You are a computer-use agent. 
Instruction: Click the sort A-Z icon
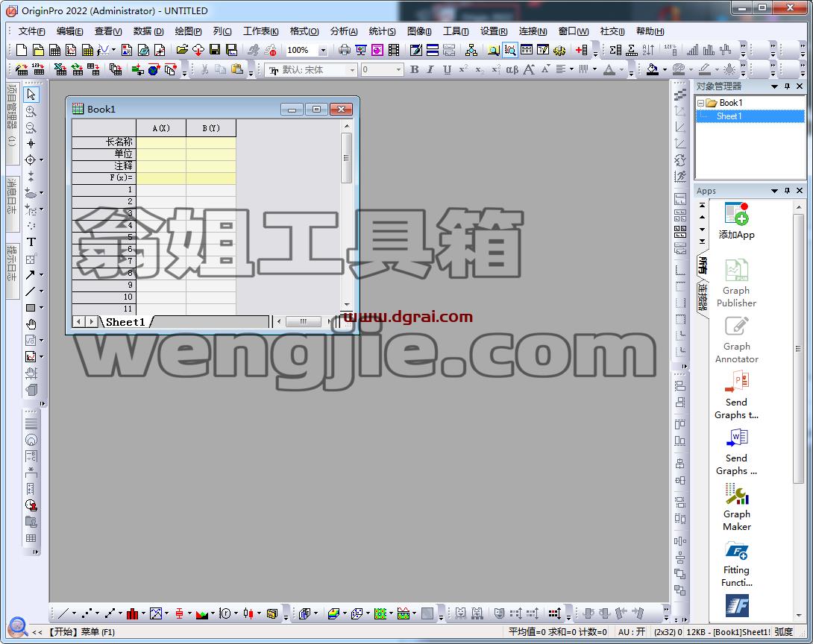pos(648,50)
